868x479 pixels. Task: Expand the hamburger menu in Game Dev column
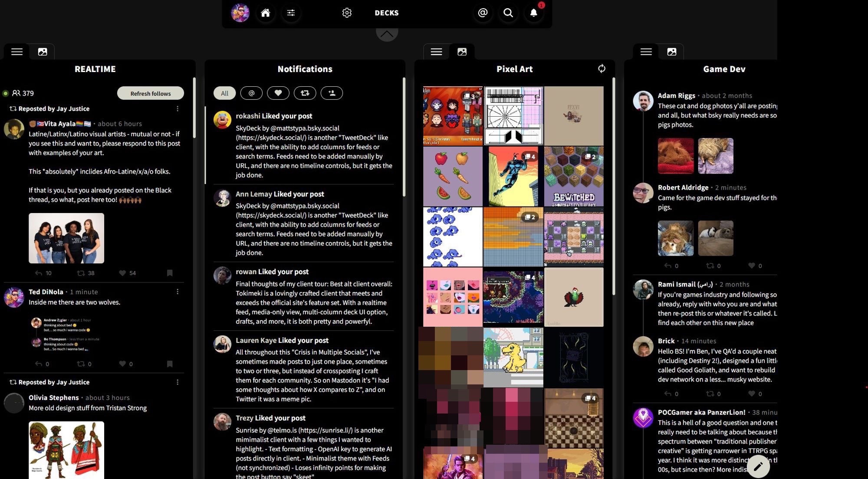click(x=645, y=51)
